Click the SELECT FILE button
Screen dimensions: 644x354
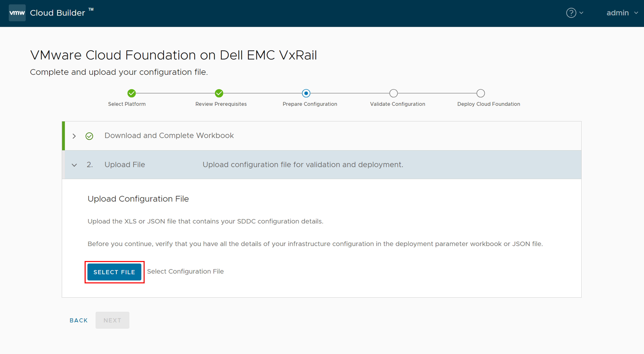[114, 272]
